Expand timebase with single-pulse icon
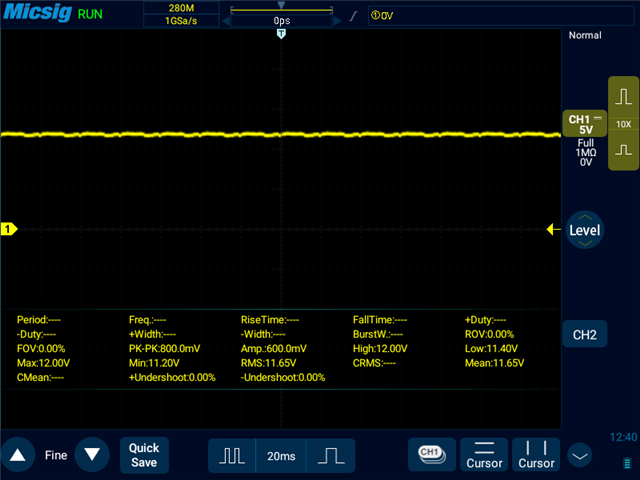Image resolution: width=640 pixels, height=480 pixels. coord(331,456)
